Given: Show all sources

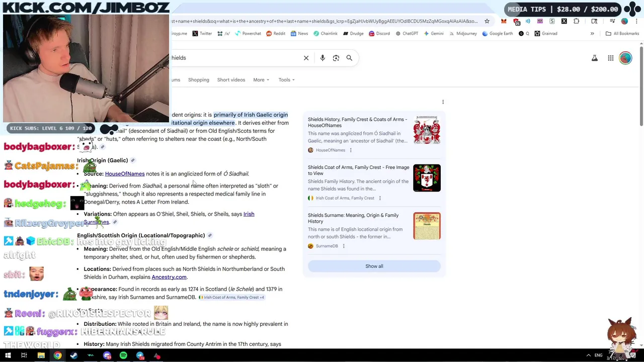Looking at the screenshot, I should pyautogui.click(x=374, y=266).
